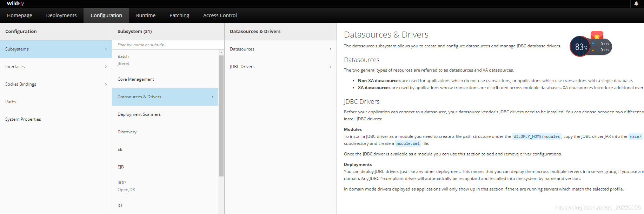Viewport: 644px width, 214px height.
Task: Open the Access Control tab
Action: point(220,15)
